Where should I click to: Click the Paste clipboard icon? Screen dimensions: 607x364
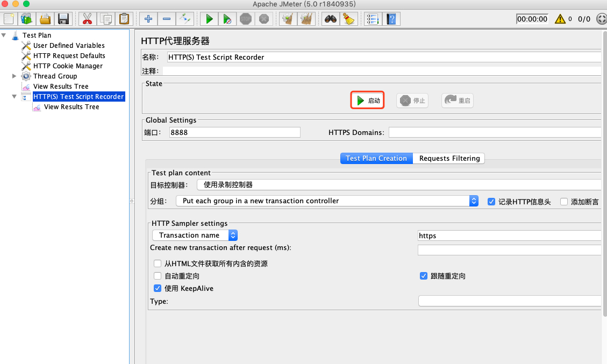pyautogui.click(x=124, y=19)
